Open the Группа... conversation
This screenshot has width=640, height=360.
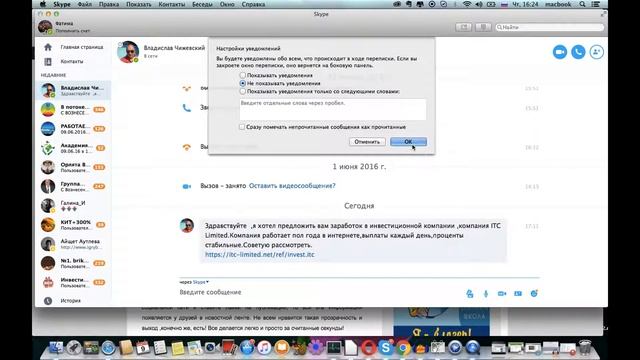(73, 186)
